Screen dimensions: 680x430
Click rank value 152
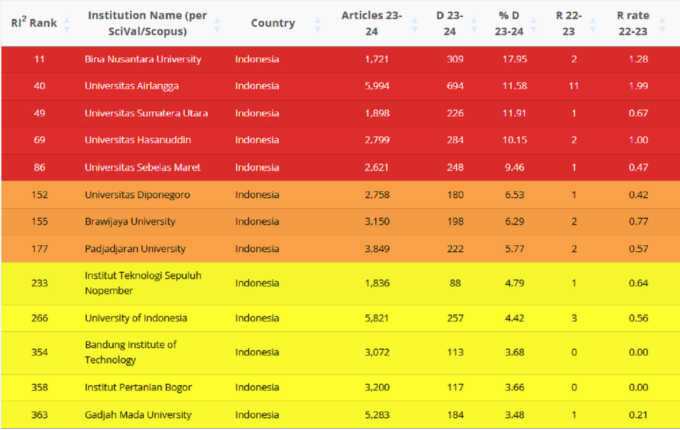[x=39, y=195]
